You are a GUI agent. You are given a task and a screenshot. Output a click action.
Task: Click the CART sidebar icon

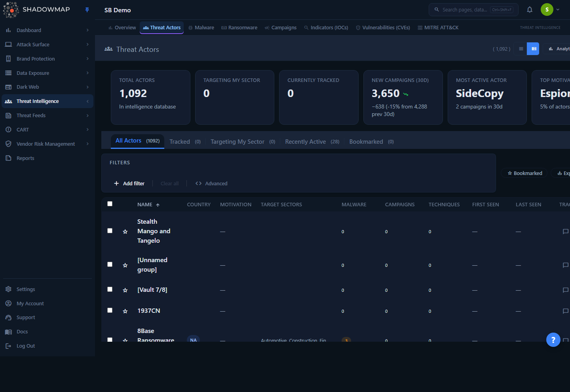[x=8, y=129]
